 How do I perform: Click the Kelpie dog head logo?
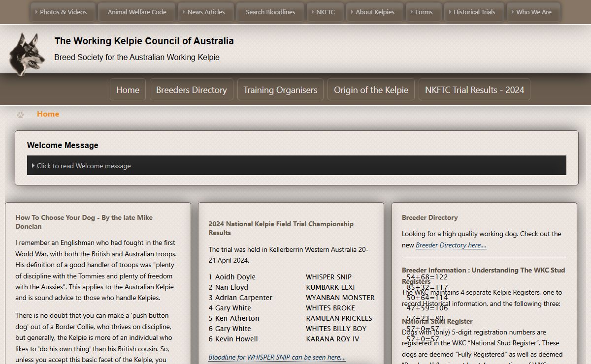click(27, 54)
